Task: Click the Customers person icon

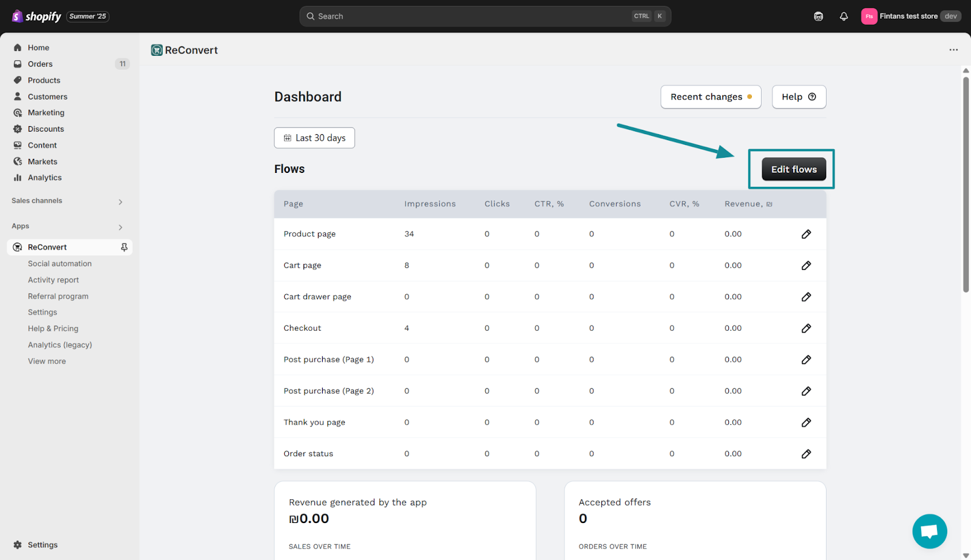Action: pos(18,96)
